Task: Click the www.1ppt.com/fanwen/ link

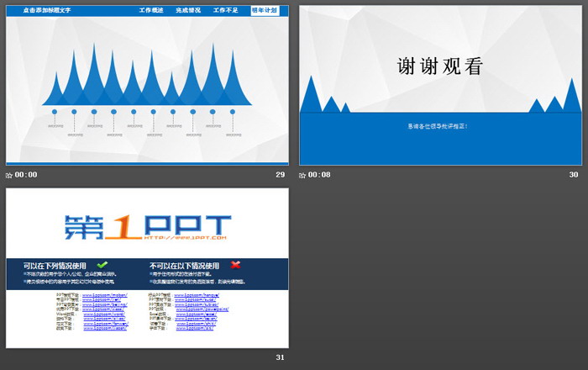Action: (106, 324)
